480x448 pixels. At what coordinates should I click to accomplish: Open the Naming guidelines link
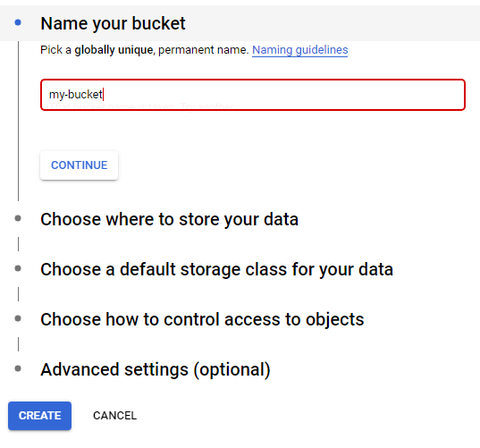pos(300,50)
